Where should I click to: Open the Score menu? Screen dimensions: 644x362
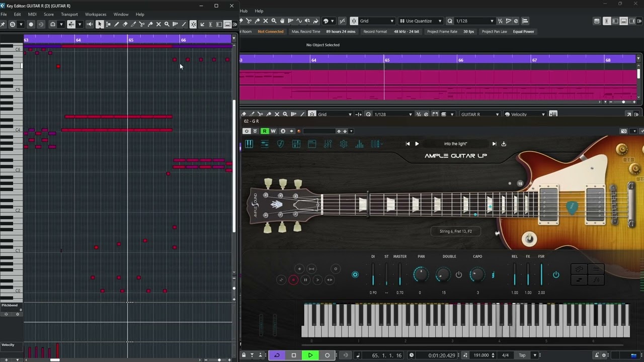(49, 14)
